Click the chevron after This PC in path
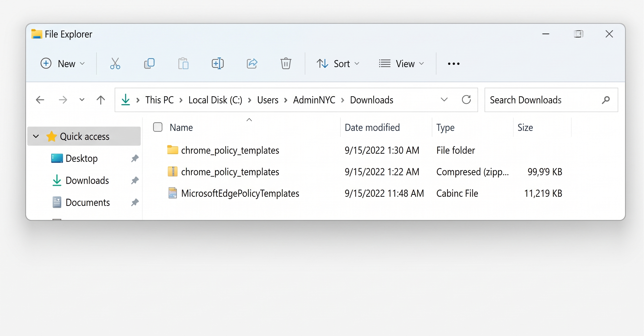This screenshot has width=644, height=336. coord(181,100)
